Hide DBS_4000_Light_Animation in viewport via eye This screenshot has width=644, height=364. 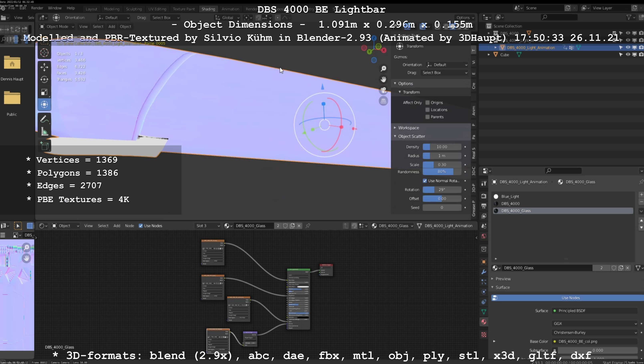628,47
